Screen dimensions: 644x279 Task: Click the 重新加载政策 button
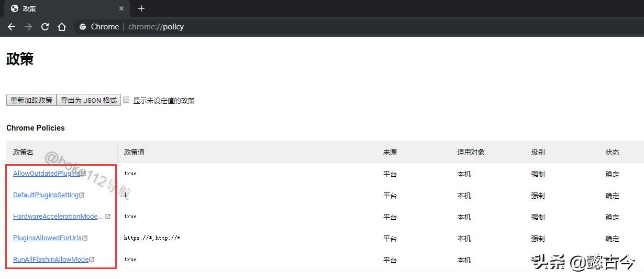31,100
